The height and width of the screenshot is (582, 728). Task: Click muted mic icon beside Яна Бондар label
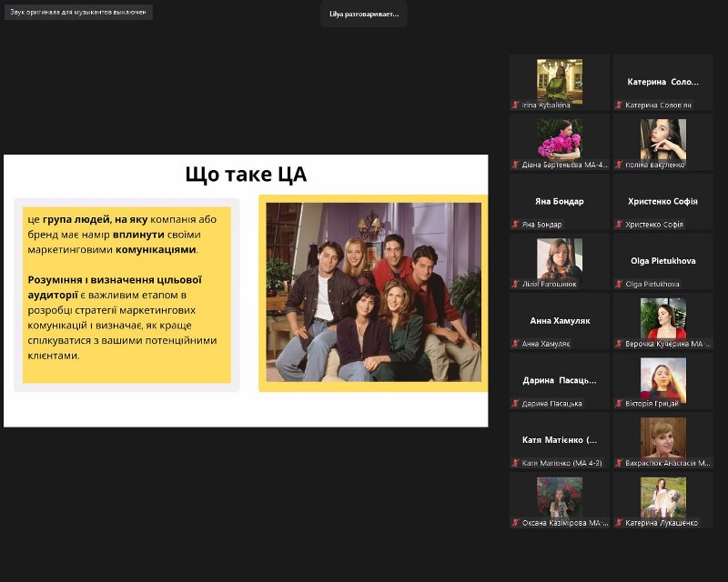[515, 225]
